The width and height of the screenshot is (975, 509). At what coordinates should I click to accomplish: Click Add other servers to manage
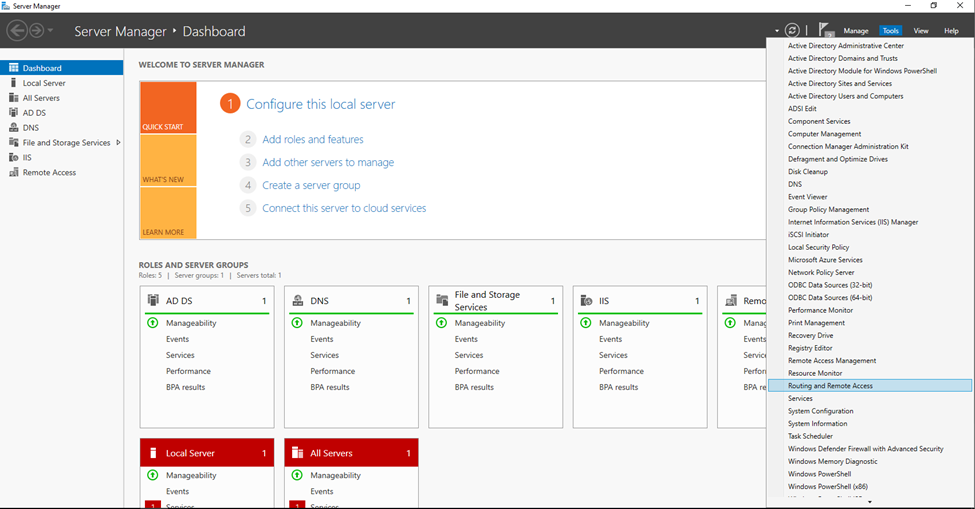click(x=328, y=162)
